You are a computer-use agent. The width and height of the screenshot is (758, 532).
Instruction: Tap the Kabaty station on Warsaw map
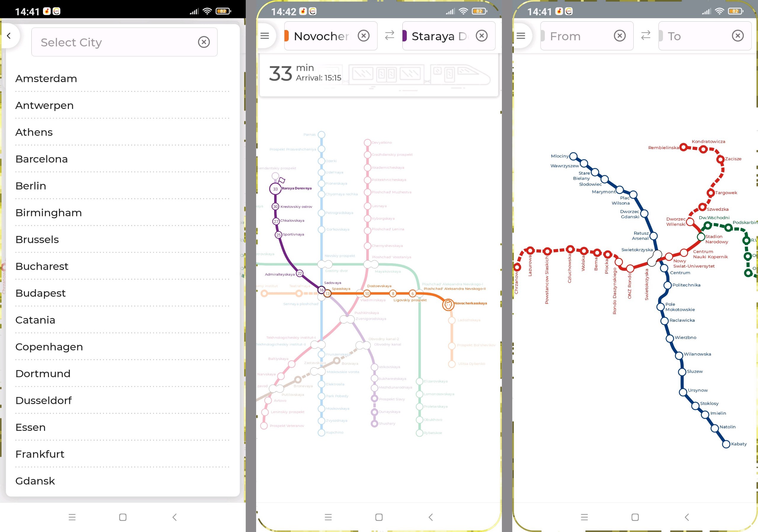coord(726,444)
